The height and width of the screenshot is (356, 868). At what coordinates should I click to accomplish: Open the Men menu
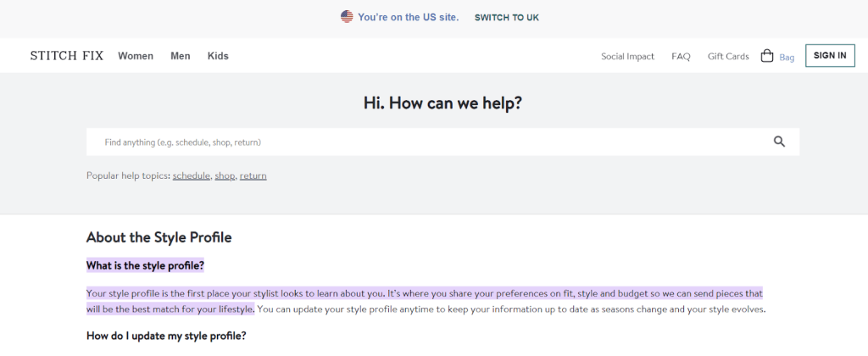(181, 56)
